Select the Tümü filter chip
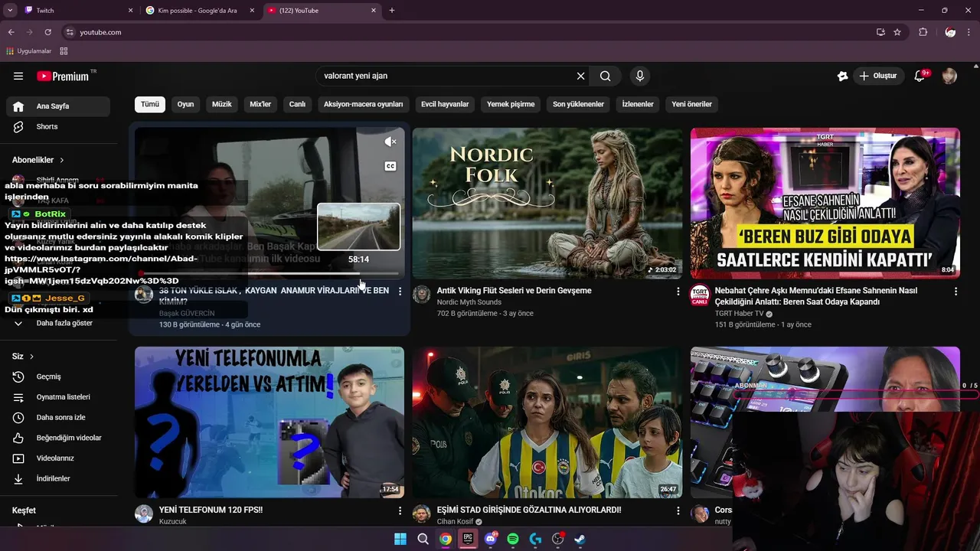The height and width of the screenshot is (551, 980). [150, 104]
